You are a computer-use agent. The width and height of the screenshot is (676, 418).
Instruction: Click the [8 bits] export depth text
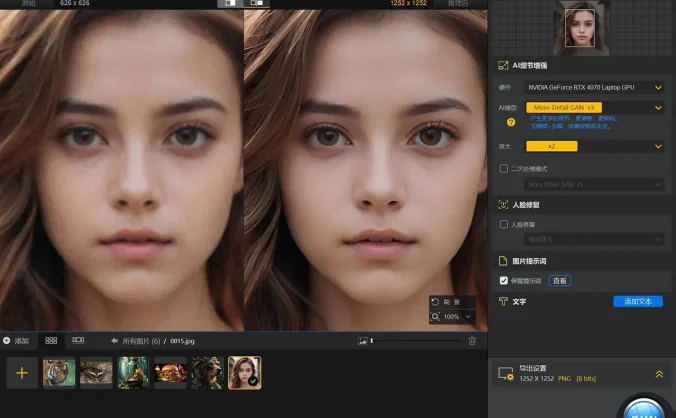point(586,378)
